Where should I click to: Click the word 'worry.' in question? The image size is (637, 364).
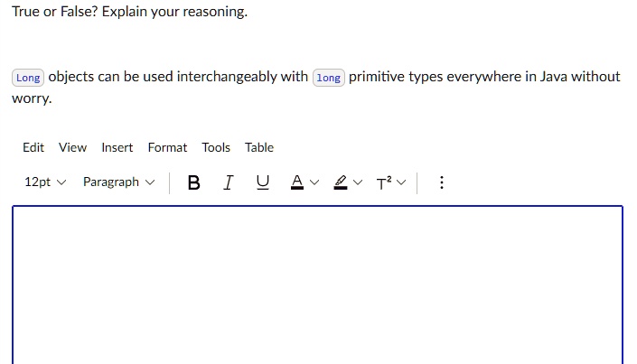[32, 98]
